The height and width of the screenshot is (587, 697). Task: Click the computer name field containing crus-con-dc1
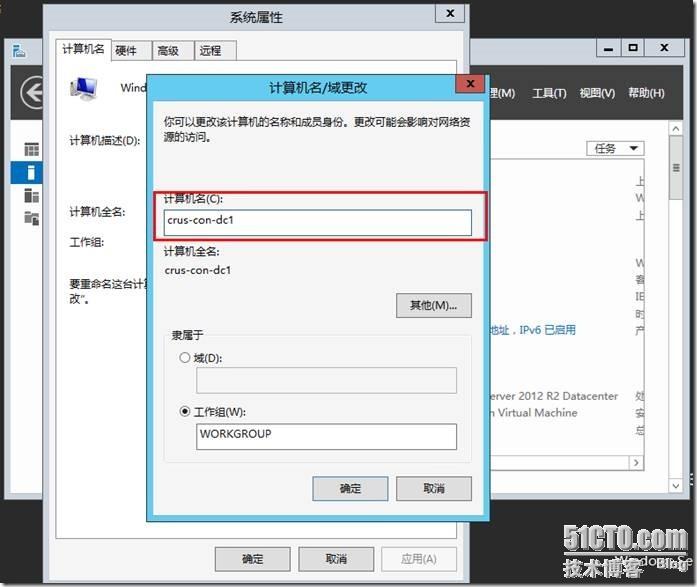(317, 223)
